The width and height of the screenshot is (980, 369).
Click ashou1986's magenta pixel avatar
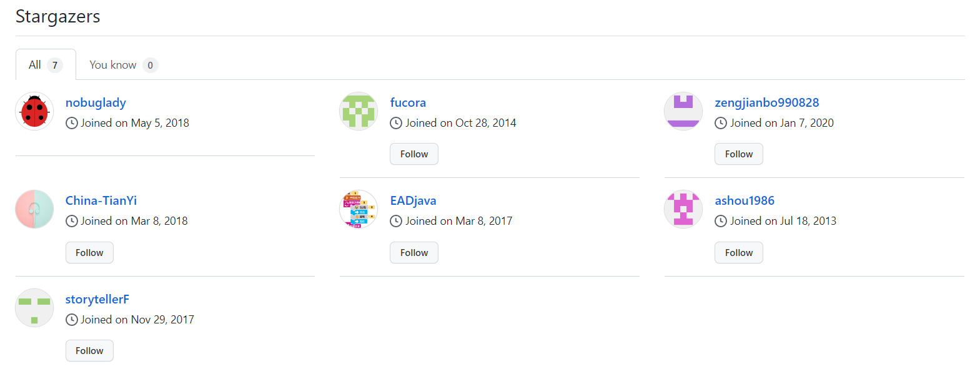tap(683, 209)
